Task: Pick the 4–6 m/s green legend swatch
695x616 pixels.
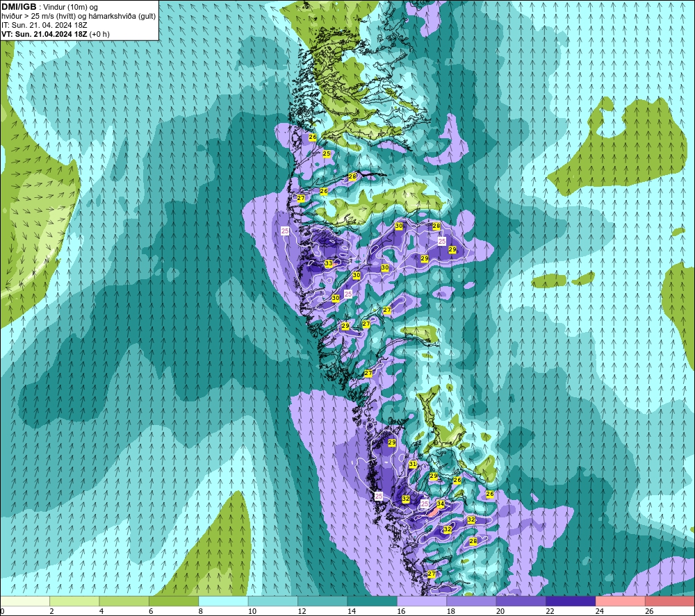Action: pyautogui.click(x=124, y=601)
